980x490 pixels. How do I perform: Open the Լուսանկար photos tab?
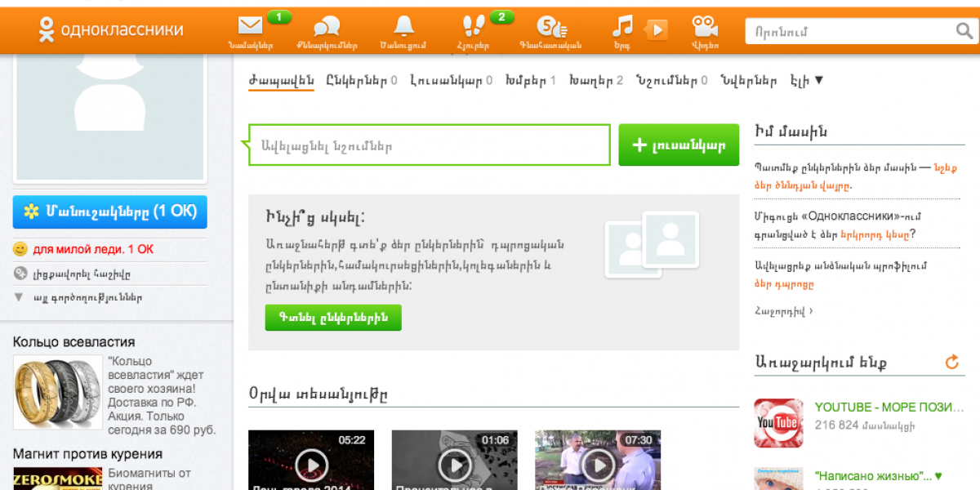pos(451,81)
